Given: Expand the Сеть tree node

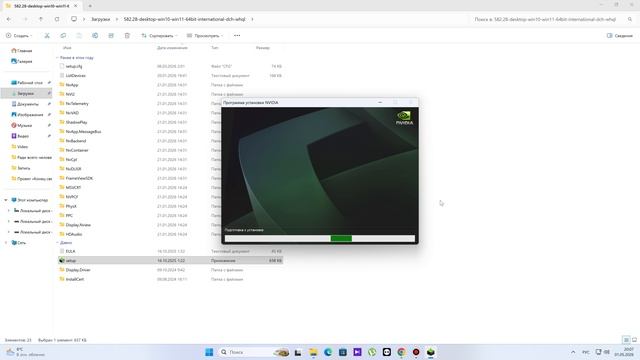Looking at the screenshot, I should coord(6,242).
